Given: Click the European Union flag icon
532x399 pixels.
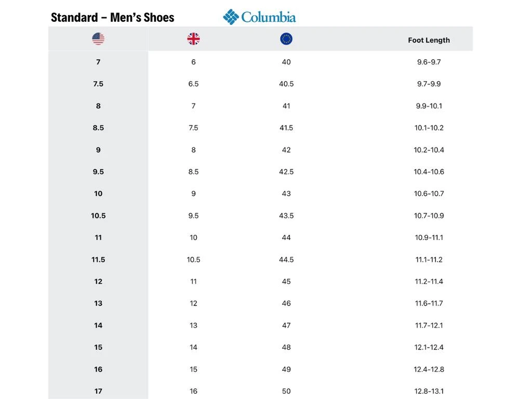Looking at the screenshot, I should 286,39.
